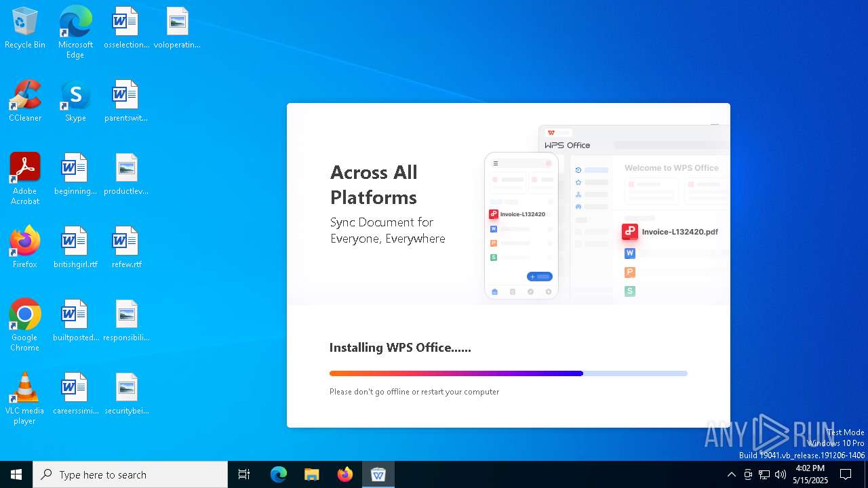
Task: Open the Windows Start menu
Action: tap(16, 474)
